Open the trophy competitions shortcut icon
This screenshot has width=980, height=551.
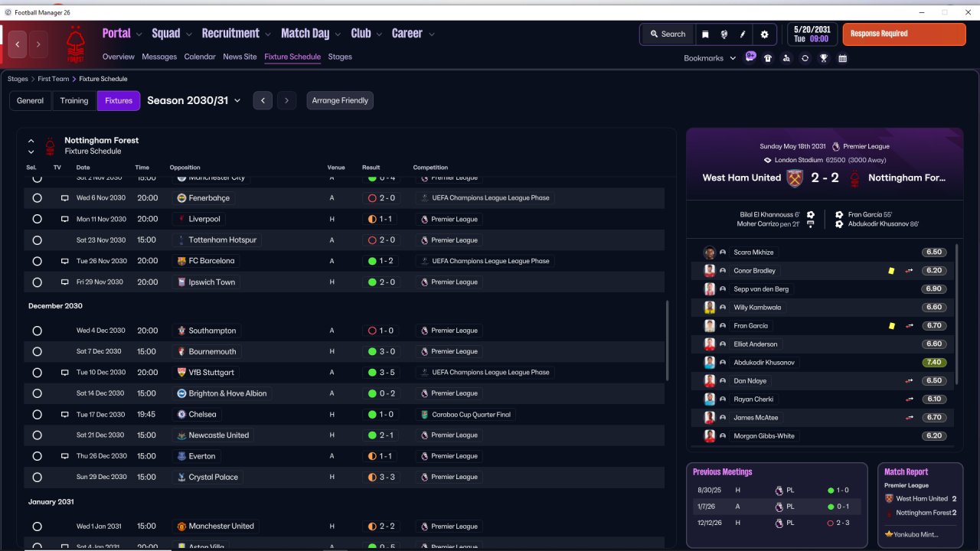pos(824,58)
